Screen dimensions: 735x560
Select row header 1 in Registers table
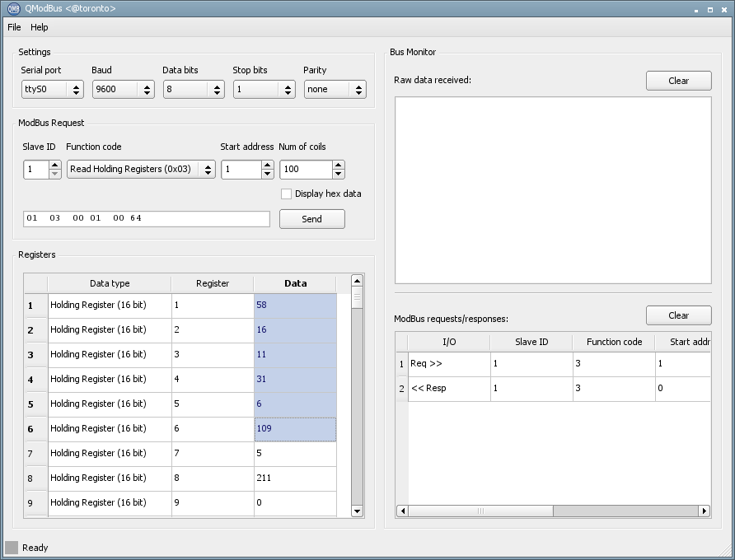35,306
